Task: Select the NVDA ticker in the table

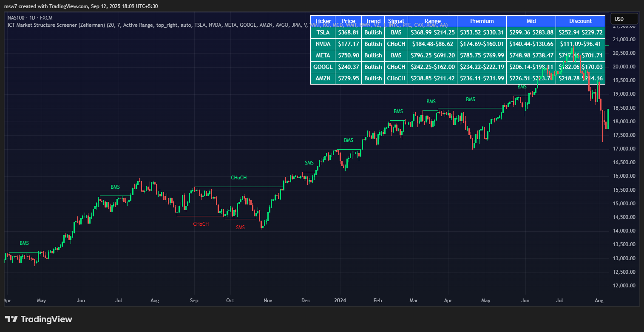Action: [x=323, y=44]
